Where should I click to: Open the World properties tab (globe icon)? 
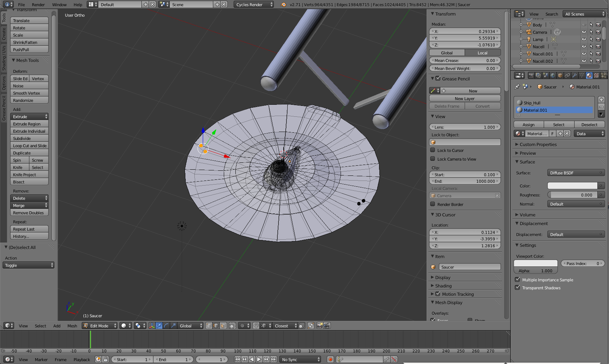(553, 75)
